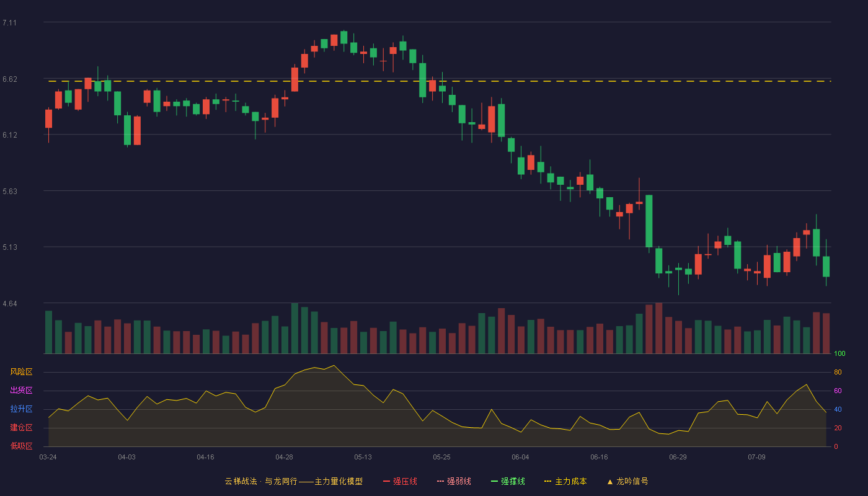Select the 风险区 zone label
868x496 pixels.
pos(21,372)
